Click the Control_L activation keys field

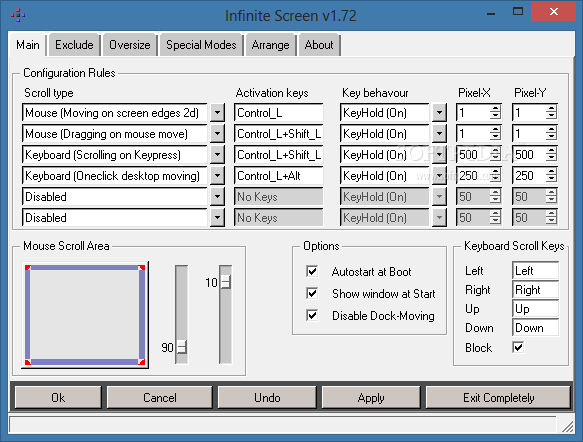(x=278, y=113)
